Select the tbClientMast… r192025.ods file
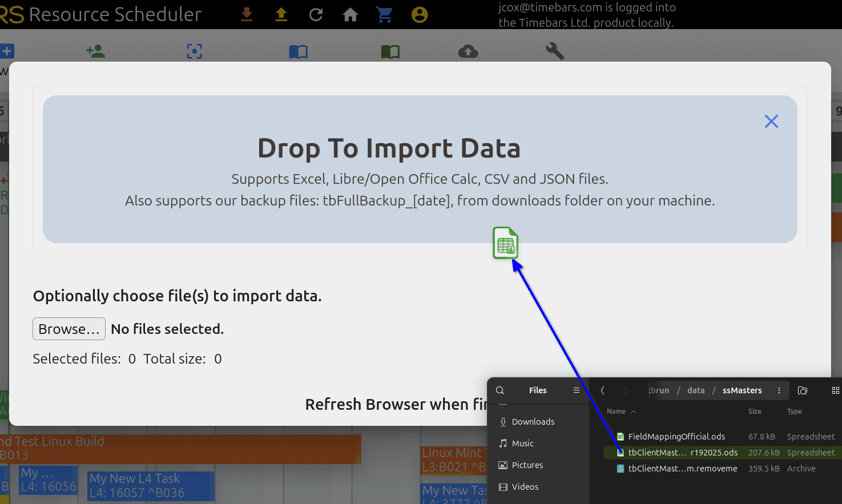The height and width of the screenshot is (504, 842). pos(723,453)
